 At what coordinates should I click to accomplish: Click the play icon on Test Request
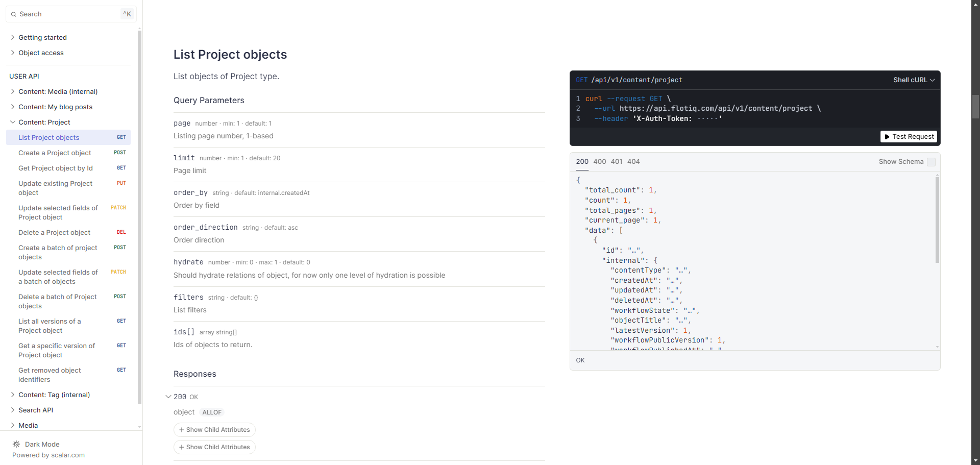tap(887, 137)
